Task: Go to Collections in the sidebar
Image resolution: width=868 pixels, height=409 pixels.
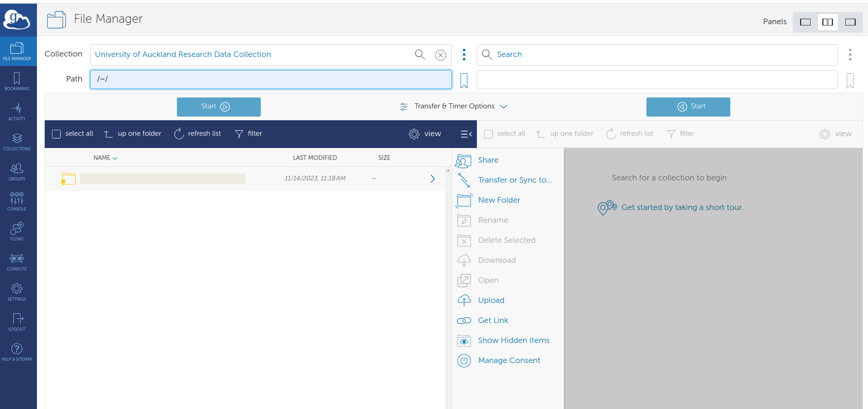Action: 17,142
